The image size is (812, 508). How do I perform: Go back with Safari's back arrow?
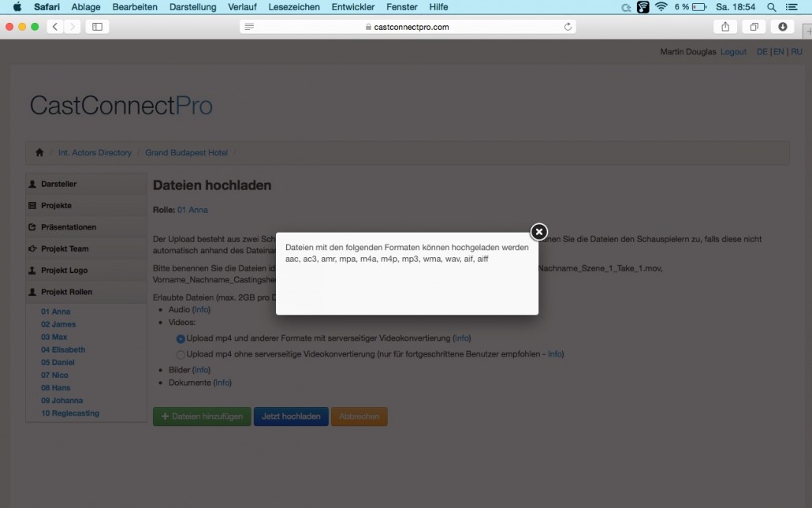[x=55, y=27]
